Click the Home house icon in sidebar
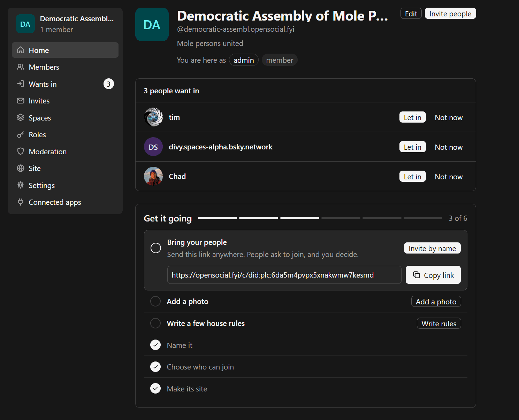 [21, 50]
